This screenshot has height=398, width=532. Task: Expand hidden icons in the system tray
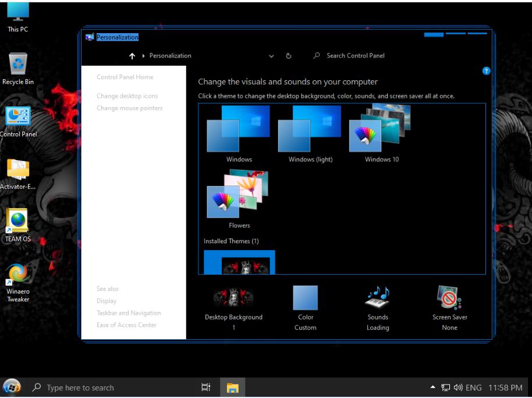click(433, 387)
